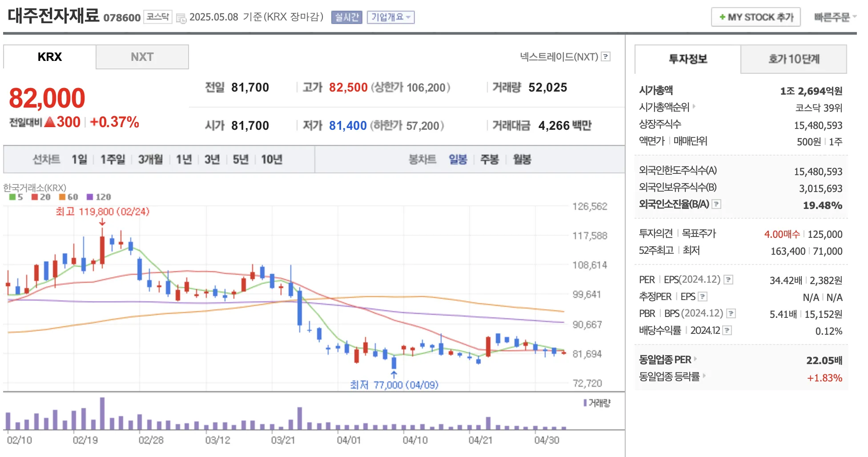Click the 상장주식수 value 15,480,593
Viewport: 868px width, 457px height.
click(818, 125)
